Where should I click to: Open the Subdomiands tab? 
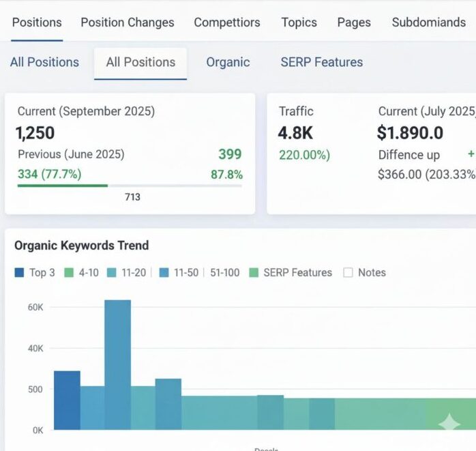coord(428,23)
